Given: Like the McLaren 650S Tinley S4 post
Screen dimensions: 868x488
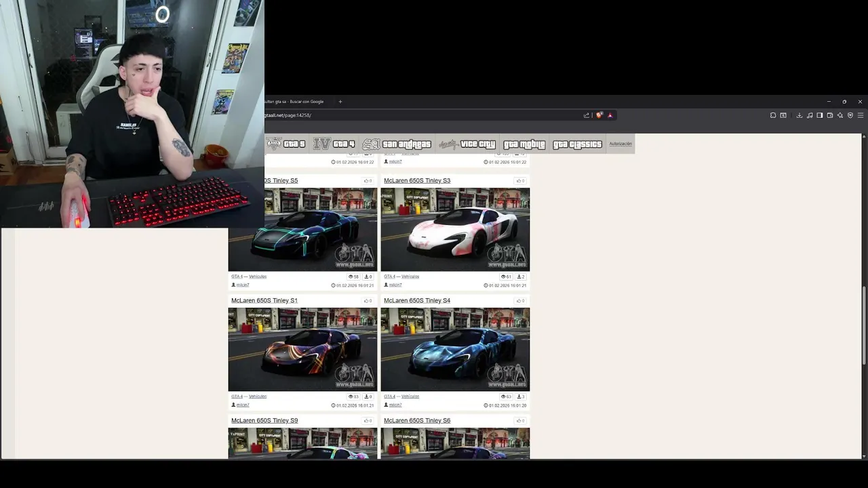Looking at the screenshot, I should [x=521, y=301].
